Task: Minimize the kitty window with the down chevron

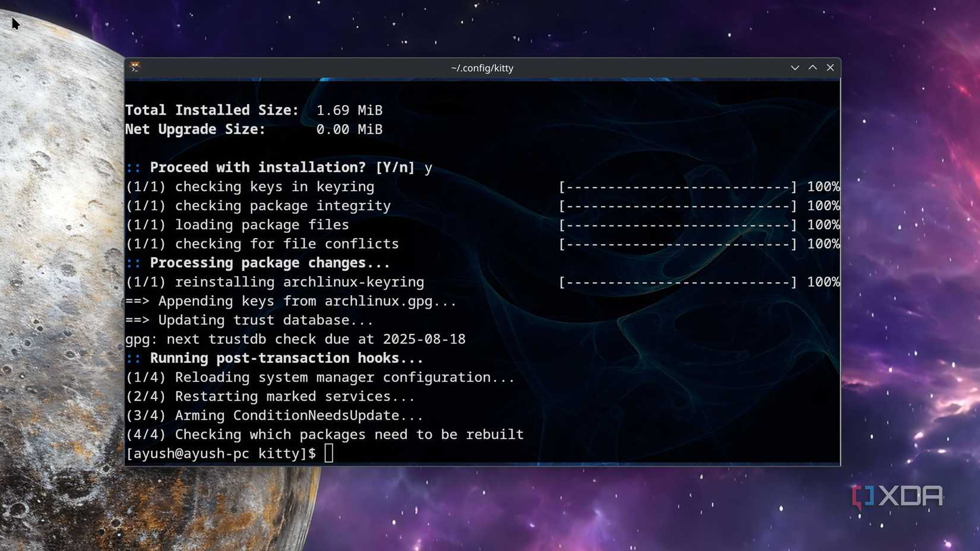Action: (x=795, y=68)
